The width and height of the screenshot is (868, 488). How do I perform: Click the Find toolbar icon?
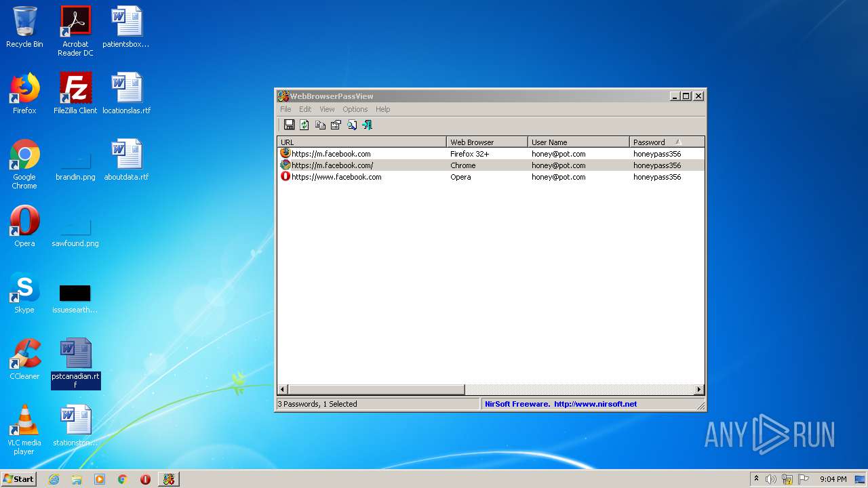coord(352,125)
